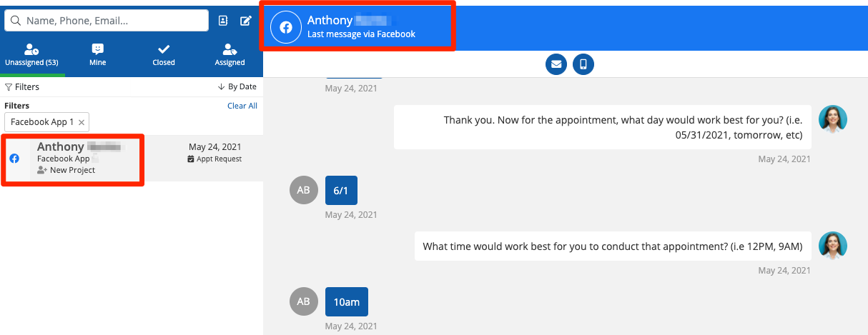The image size is (868, 335).
Task: Click the 10am message bubble
Action: point(346,302)
